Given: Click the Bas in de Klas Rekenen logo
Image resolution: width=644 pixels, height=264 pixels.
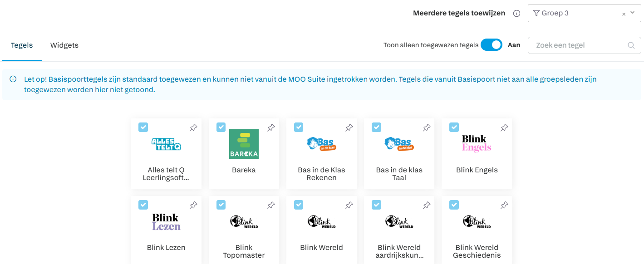Looking at the screenshot, I should (x=321, y=144).
